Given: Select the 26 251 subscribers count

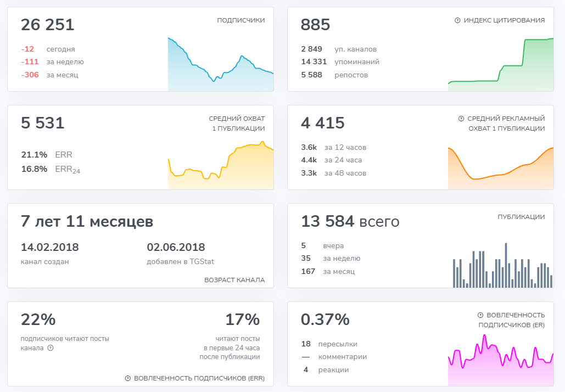Looking at the screenshot, I should tap(48, 25).
